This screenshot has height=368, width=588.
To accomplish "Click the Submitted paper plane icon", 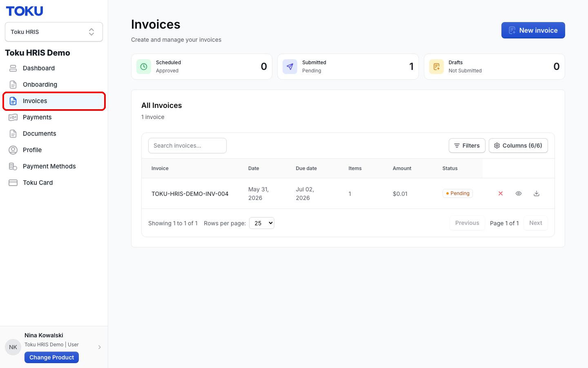I will [x=290, y=67].
